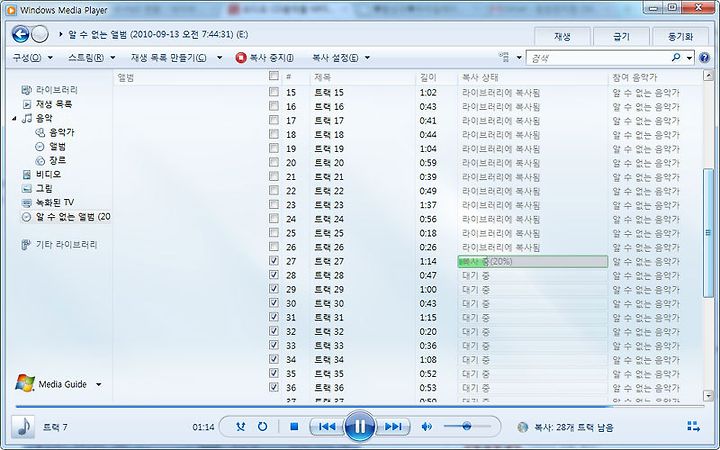Uncheck the box for track 31
The width and height of the screenshot is (720, 450).
(274, 316)
